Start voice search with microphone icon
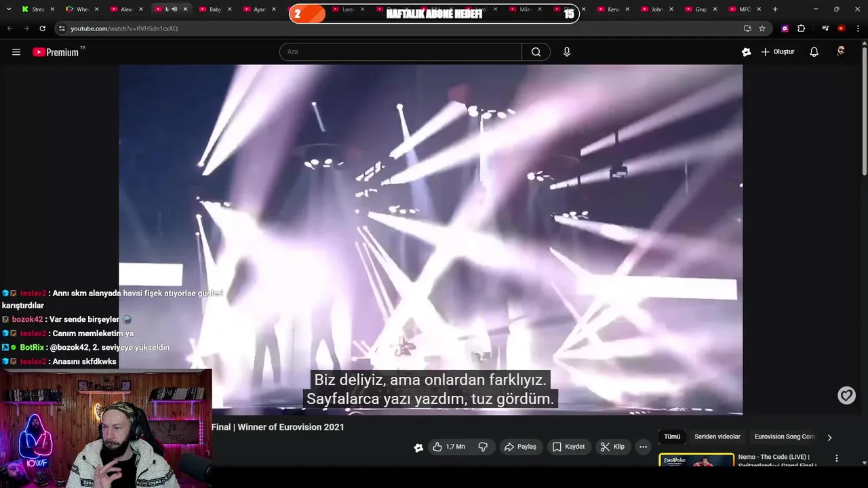Viewport: 868px width, 488px height. point(567,52)
